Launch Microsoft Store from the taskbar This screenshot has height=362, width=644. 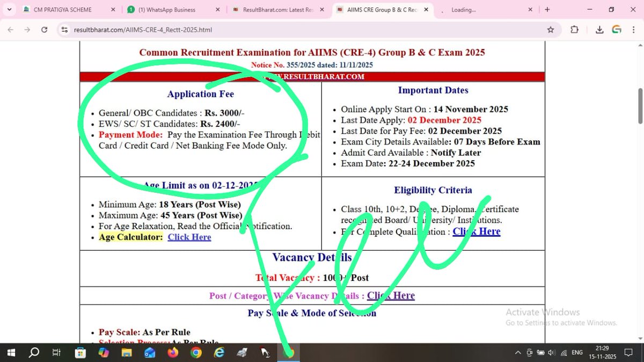(x=80, y=352)
